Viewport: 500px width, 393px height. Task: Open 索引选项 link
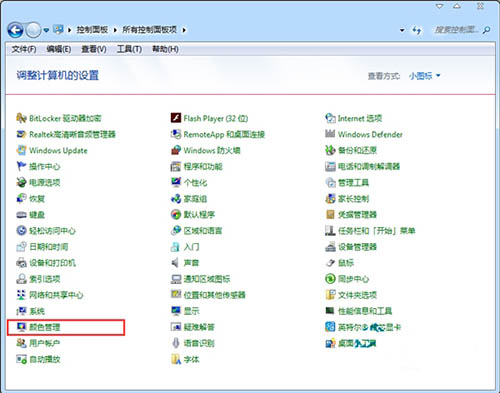coord(45,279)
